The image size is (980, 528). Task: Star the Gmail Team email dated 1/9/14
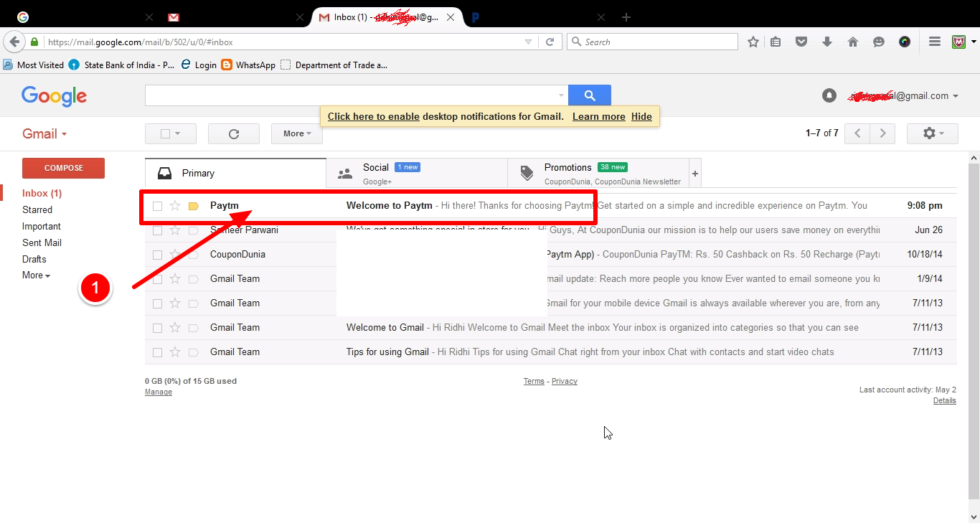coord(175,279)
